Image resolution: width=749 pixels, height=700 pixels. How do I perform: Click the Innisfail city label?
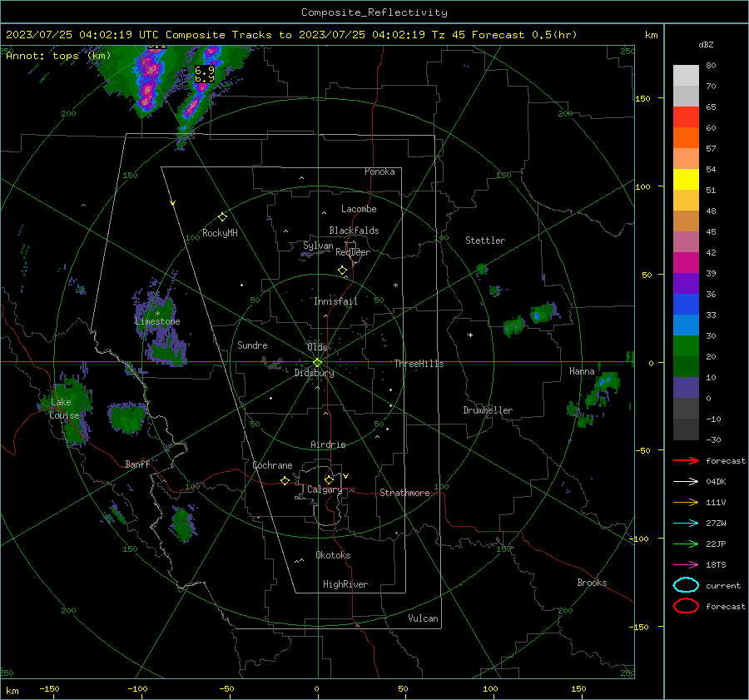click(x=335, y=301)
